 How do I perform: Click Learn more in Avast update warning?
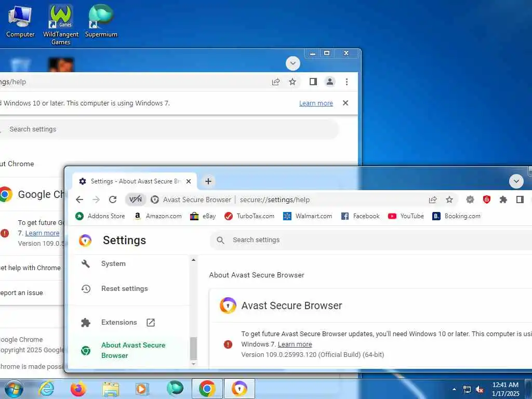pyautogui.click(x=295, y=344)
